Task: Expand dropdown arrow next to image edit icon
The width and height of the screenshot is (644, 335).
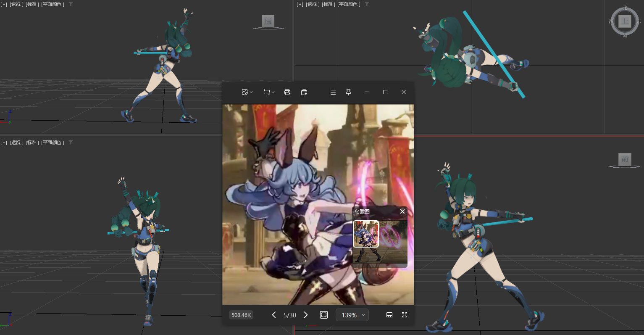Action: 251,92
